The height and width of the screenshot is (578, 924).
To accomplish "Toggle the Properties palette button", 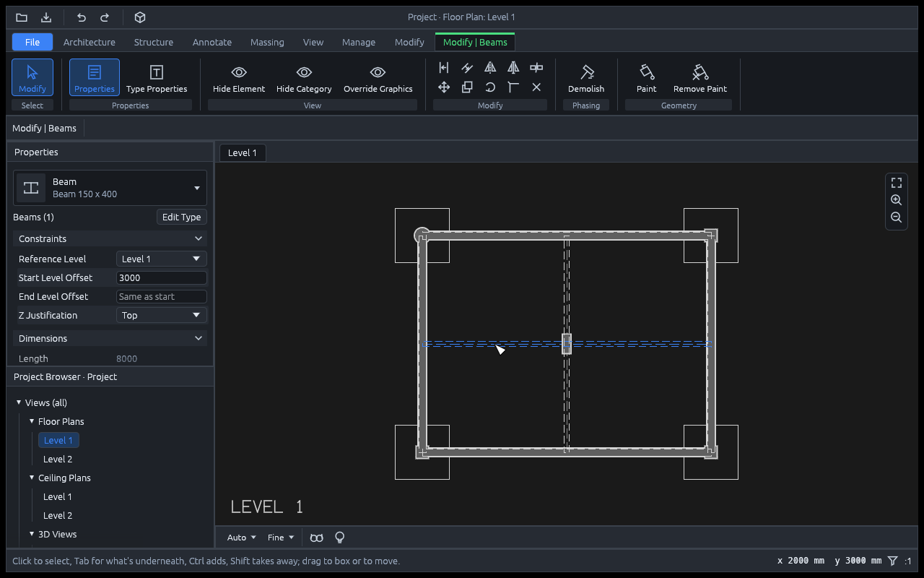I will [x=95, y=78].
